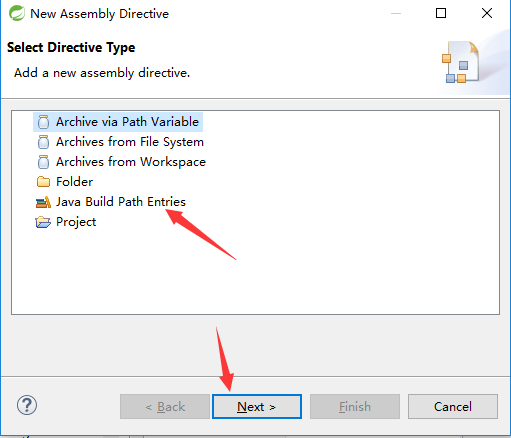The image size is (511, 438).
Task: Click the open Project folder icon
Action: point(43,222)
